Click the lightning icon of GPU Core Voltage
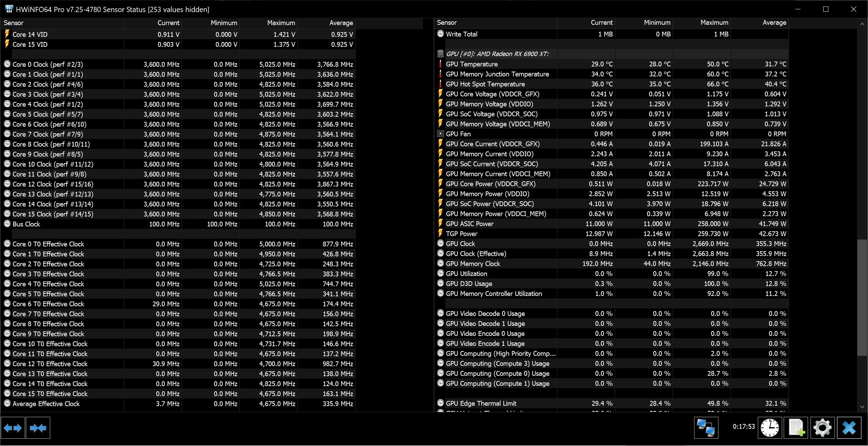868x446 pixels. tap(440, 94)
